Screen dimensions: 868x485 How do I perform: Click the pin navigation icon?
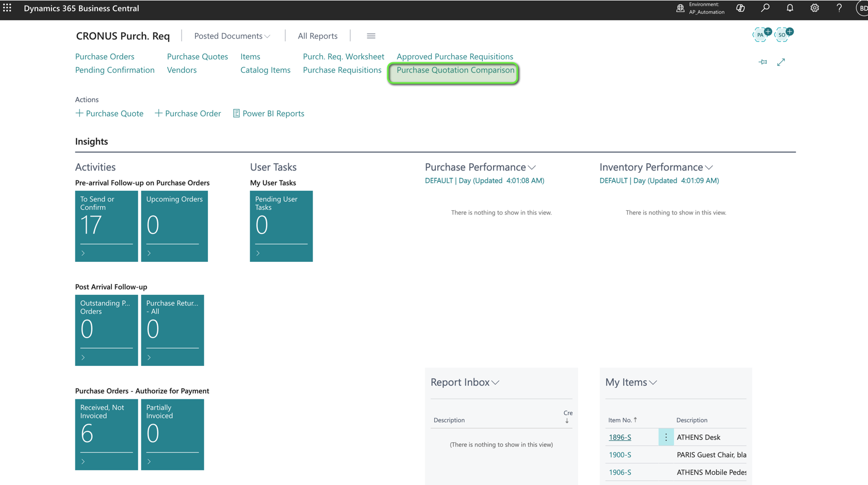click(763, 62)
